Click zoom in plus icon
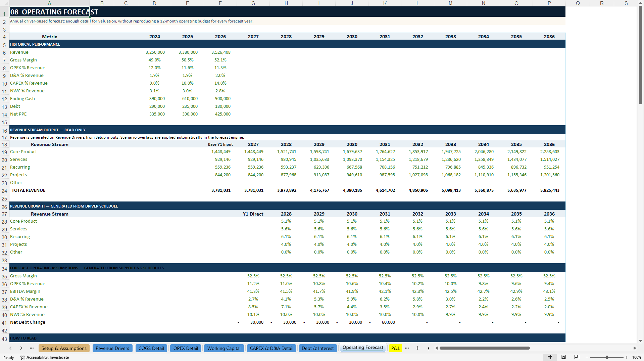The width and height of the screenshot is (644, 361). [x=627, y=357]
